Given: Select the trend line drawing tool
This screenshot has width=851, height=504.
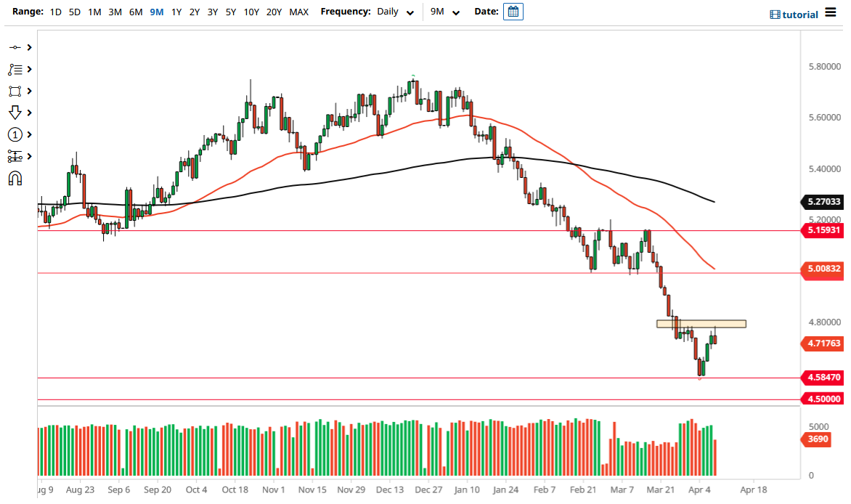Looking at the screenshot, I should (15, 47).
